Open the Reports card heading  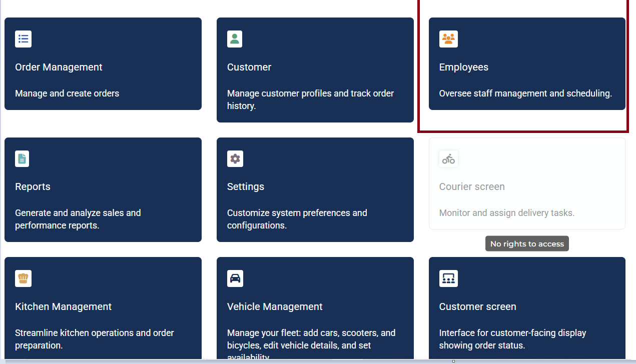(33, 186)
